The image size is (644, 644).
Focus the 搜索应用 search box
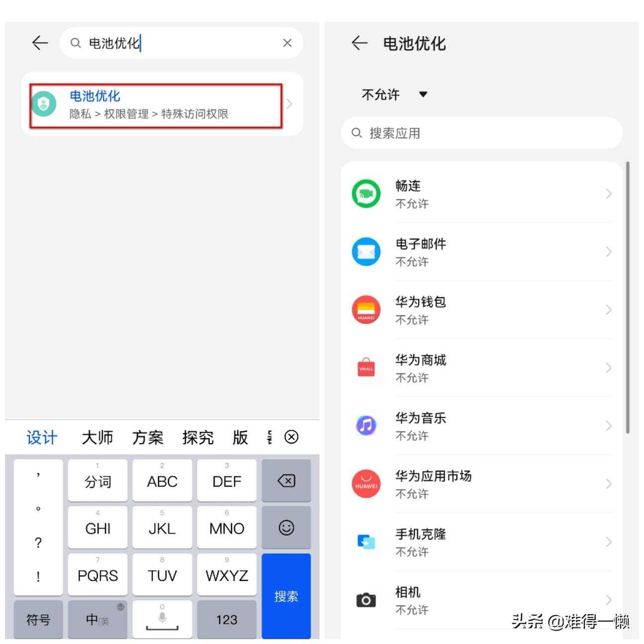click(482, 133)
